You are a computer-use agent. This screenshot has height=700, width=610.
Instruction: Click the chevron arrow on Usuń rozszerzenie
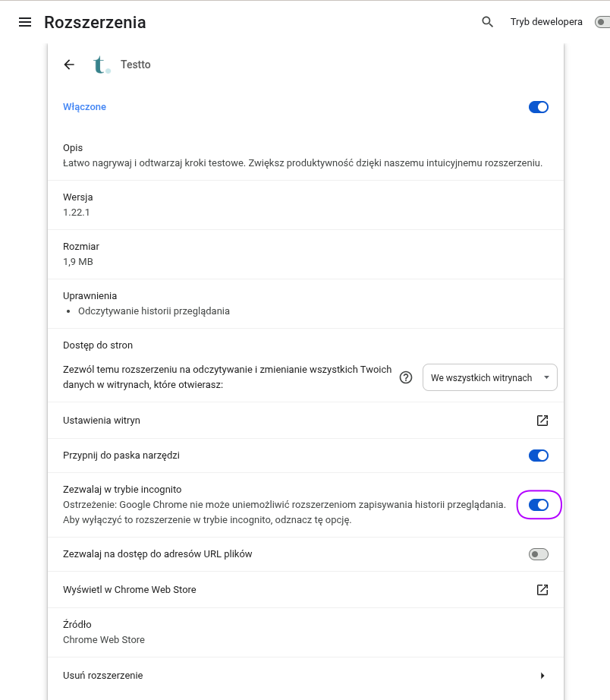542,675
